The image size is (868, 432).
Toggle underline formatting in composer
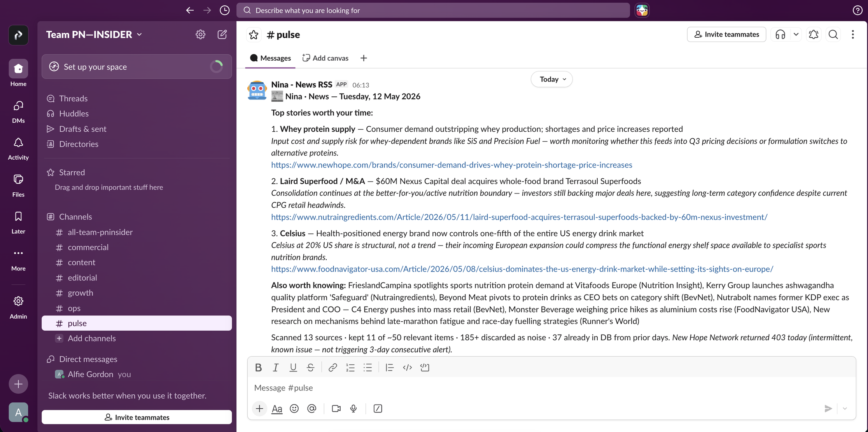coord(293,368)
